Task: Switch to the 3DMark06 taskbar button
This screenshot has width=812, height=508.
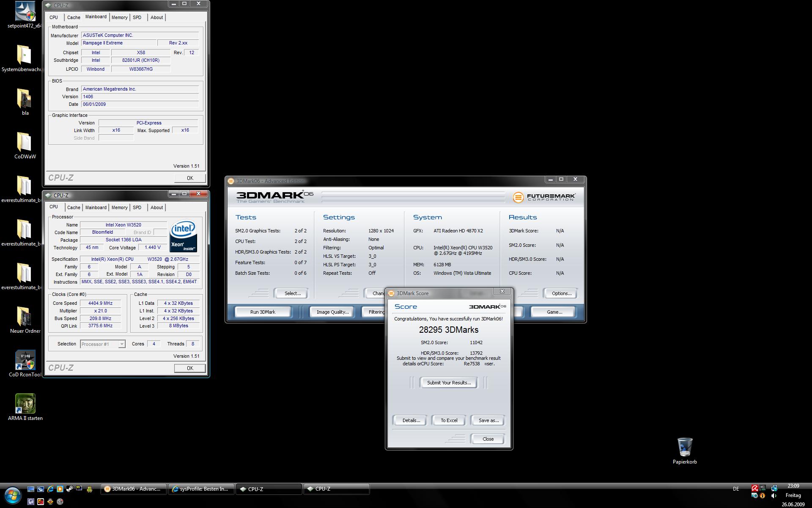Action: tap(134, 489)
